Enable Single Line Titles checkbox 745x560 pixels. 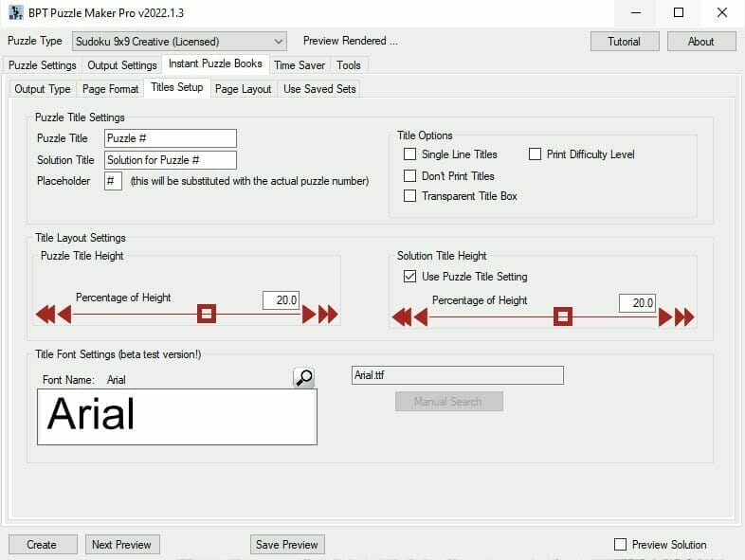point(409,154)
